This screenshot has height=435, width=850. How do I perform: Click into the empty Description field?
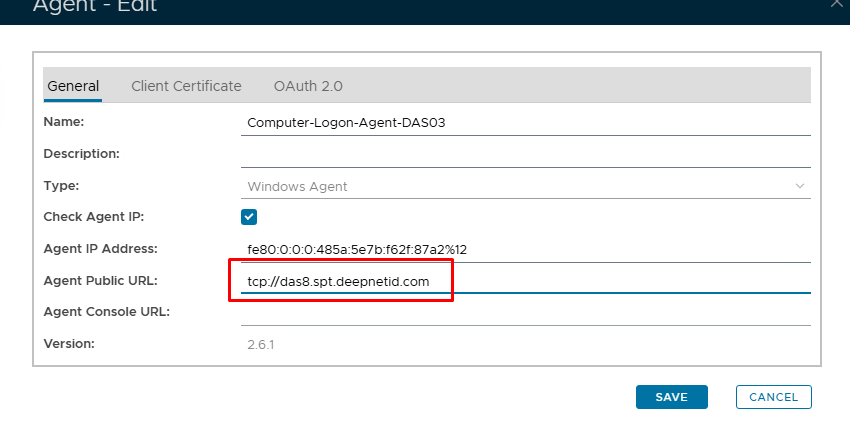525,154
